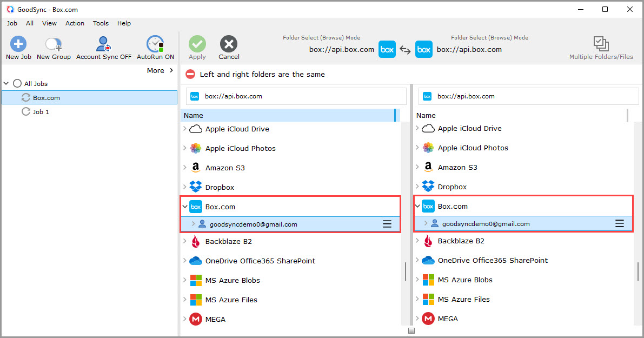The height and width of the screenshot is (338, 644).
Task: Click left pane Apple iCloud Drive cloud icon
Action: click(196, 129)
